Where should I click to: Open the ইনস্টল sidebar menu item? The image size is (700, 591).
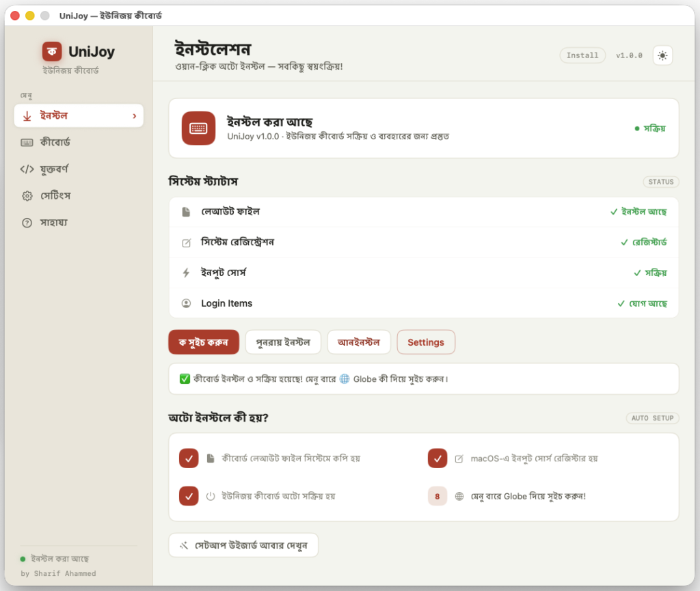[79, 116]
